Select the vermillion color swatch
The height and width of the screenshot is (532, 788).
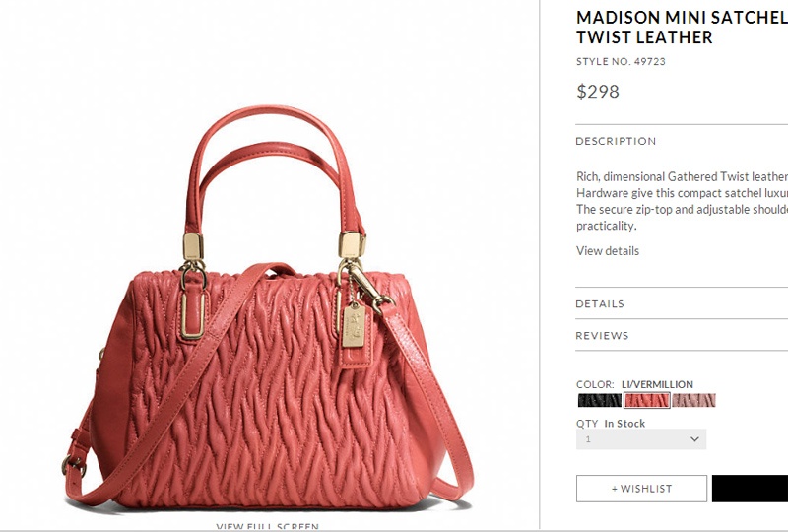646,400
